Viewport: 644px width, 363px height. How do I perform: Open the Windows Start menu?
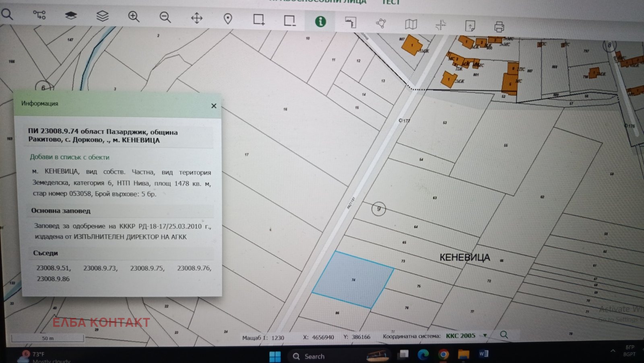[x=275, y=356]
